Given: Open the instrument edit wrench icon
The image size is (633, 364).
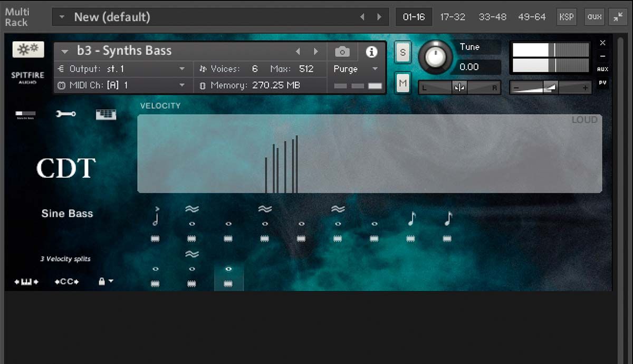Looking at the screenshot, I should 65,114.
